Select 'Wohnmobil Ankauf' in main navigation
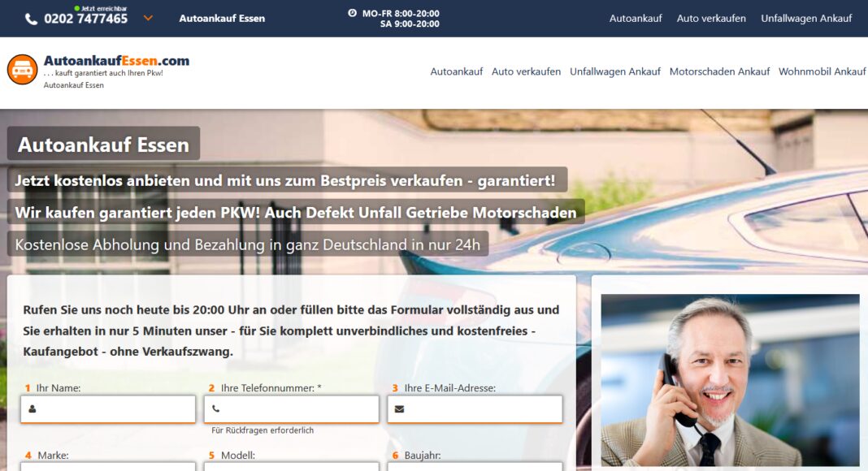The width and height of the screenshot is (868, 471). tap(822, 71)
